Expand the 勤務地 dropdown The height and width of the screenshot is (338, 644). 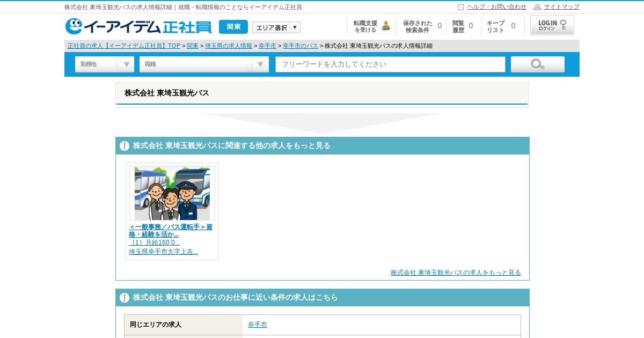(x=105, y=64)
